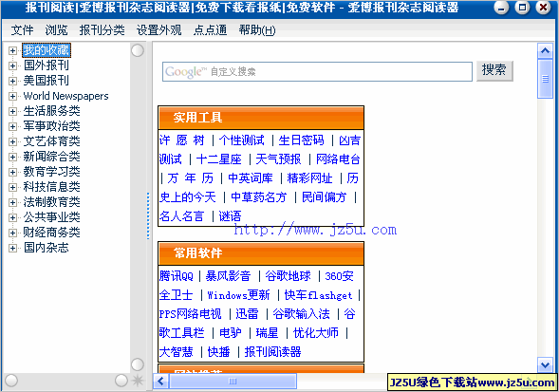Click the horizontal scrollbar left arrow

[x=160, y=382]
